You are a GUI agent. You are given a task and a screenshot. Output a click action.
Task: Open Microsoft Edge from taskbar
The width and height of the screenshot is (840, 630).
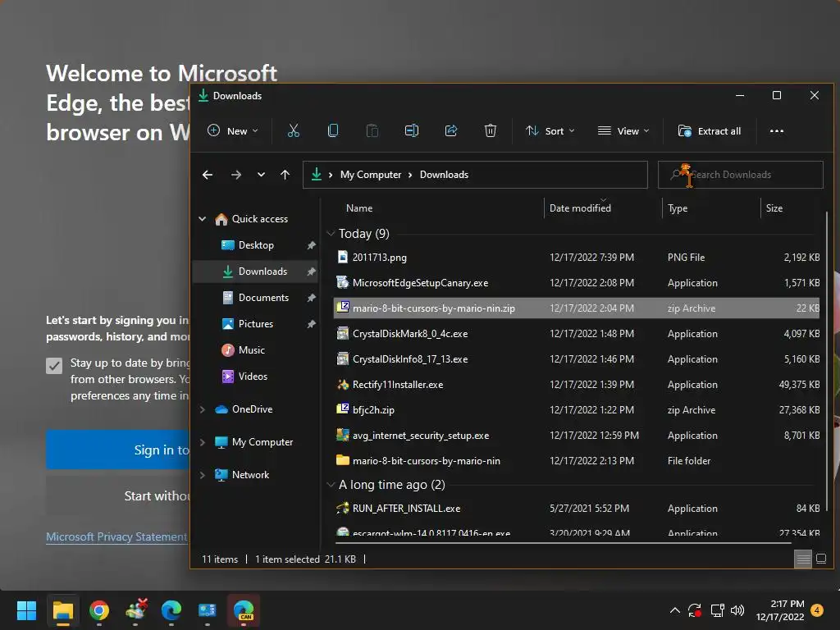[x=171, y=610]
